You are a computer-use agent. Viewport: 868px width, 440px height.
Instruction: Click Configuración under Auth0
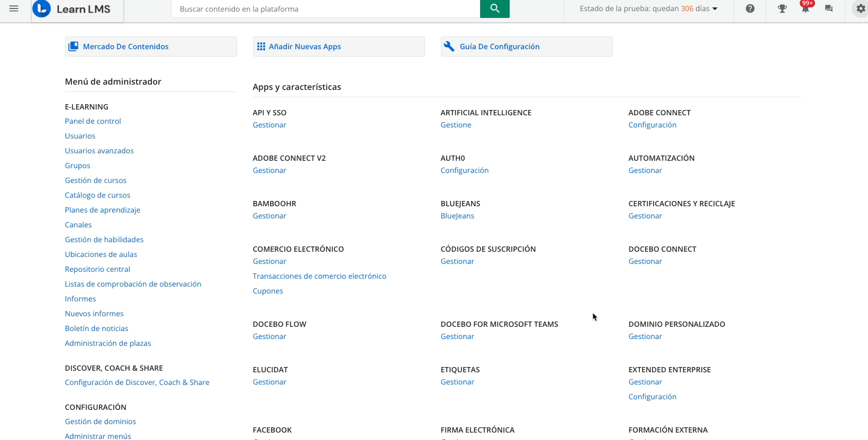click(x=464, y=170)
